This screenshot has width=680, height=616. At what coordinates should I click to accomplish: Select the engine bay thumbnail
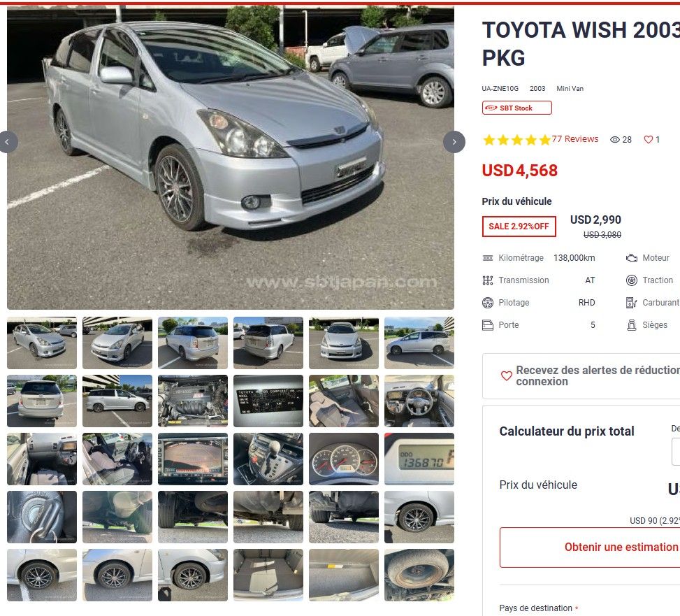pyautogui.click(x=193, y=401)
